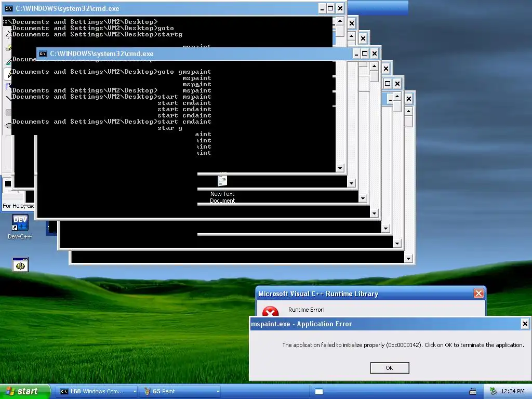Viewport: 532px width, 399px height.
Task: Click scroll-down arrow of the front cmd.exe window
Action: pyautogui.click(x=374, y=214)
